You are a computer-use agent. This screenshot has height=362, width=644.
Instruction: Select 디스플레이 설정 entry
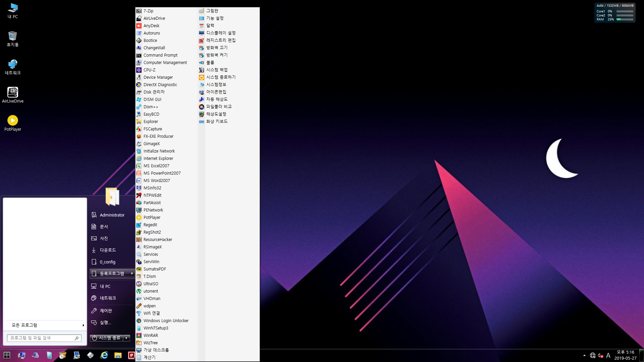[229, 33]
